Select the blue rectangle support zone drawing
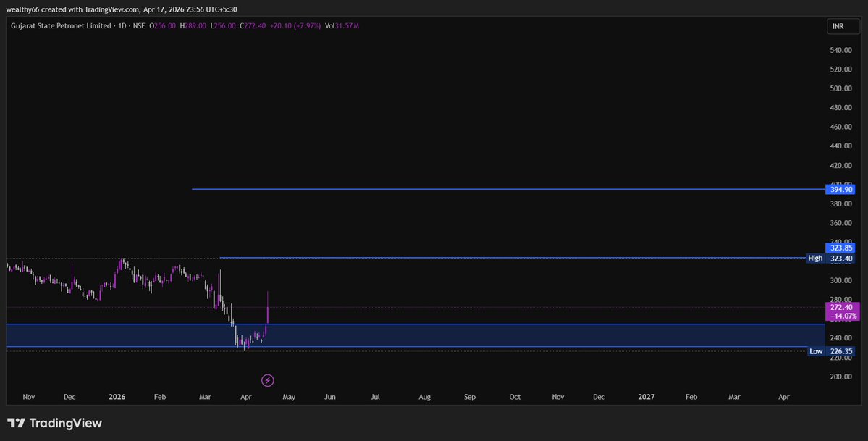868x441 pixels. 434,334
